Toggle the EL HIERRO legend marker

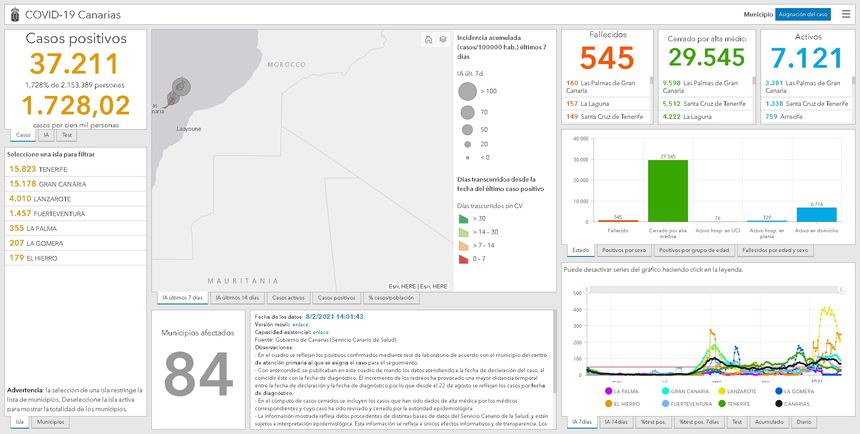tap(609, 403)
